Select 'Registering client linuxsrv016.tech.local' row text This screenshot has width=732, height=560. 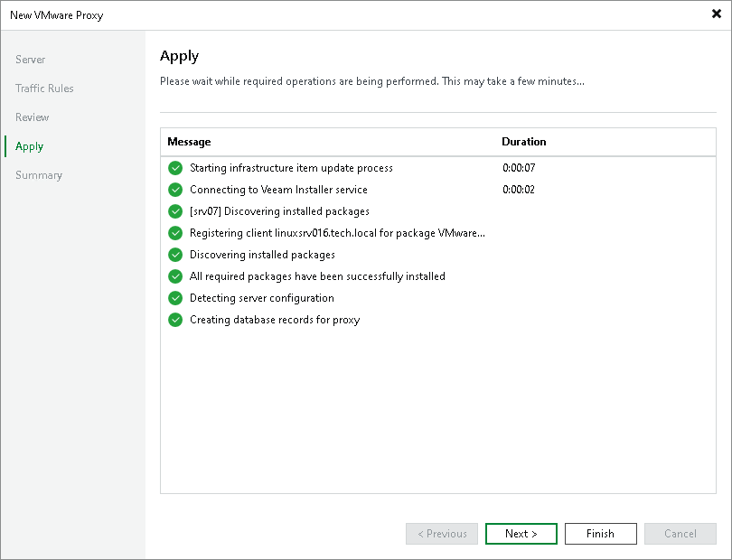(x=337, y=233)
